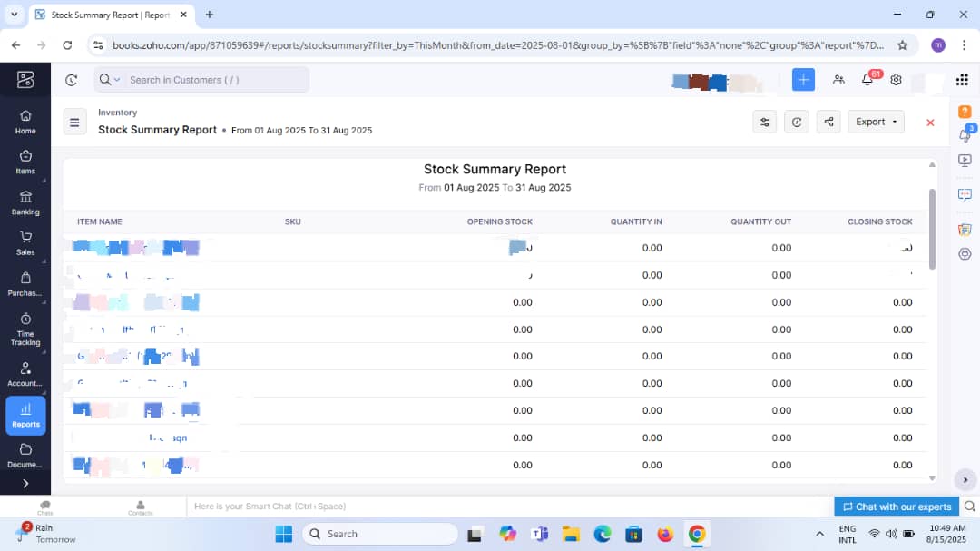Click the SKU column header
This screenshot has width=980, height=551.
292,222
